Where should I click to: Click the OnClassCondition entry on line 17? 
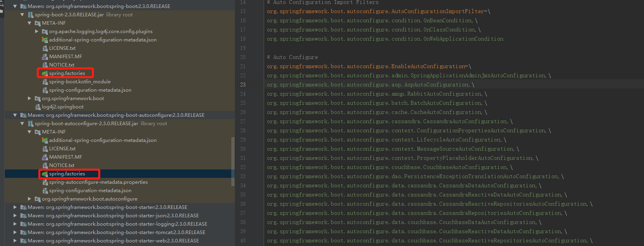click(371, 30)
